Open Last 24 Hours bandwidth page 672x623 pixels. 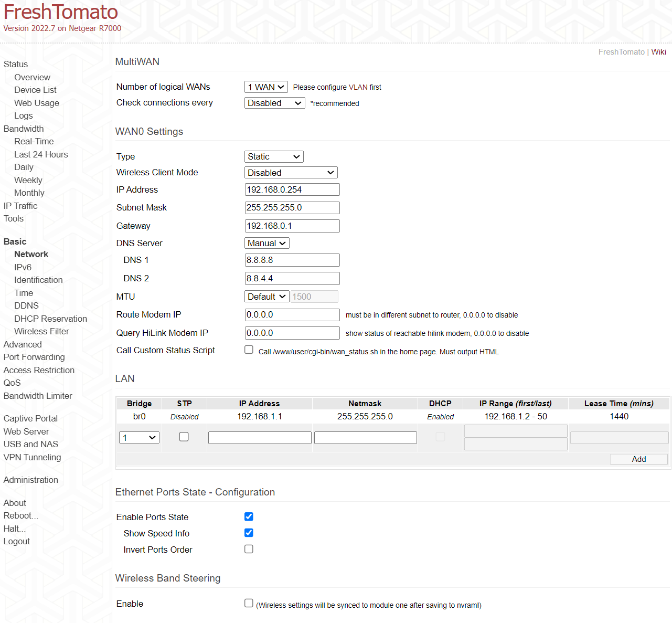(x=41, y=154)
